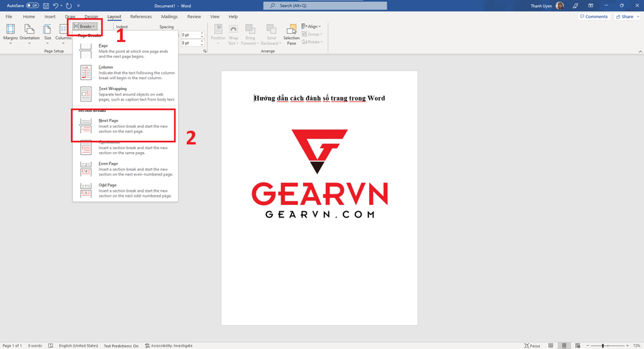Switch to the Home tab
The width and height of the screenshot is (644, 349).
pos(29,17)
